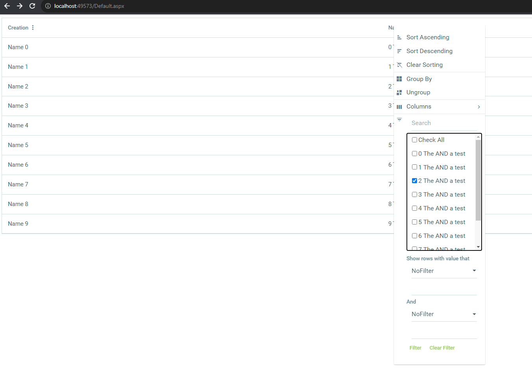This screenshot has width=532, height=392.
Task: Click the Columns icon in menu
Action: (399, 107)
